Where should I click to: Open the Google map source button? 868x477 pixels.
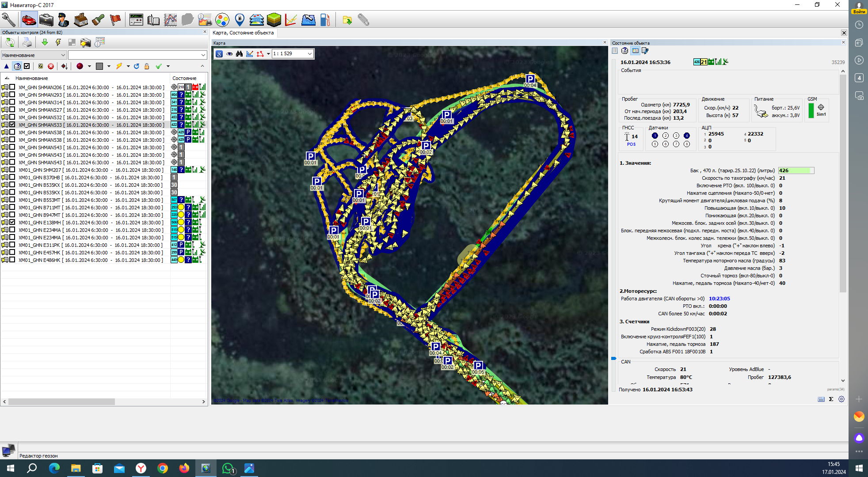[219, 54]
